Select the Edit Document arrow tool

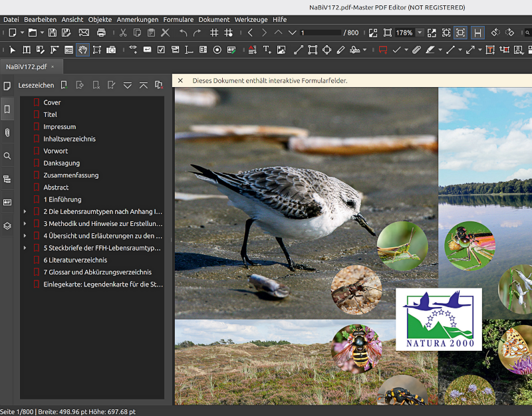pyautogui.click(x=11, y=50)
